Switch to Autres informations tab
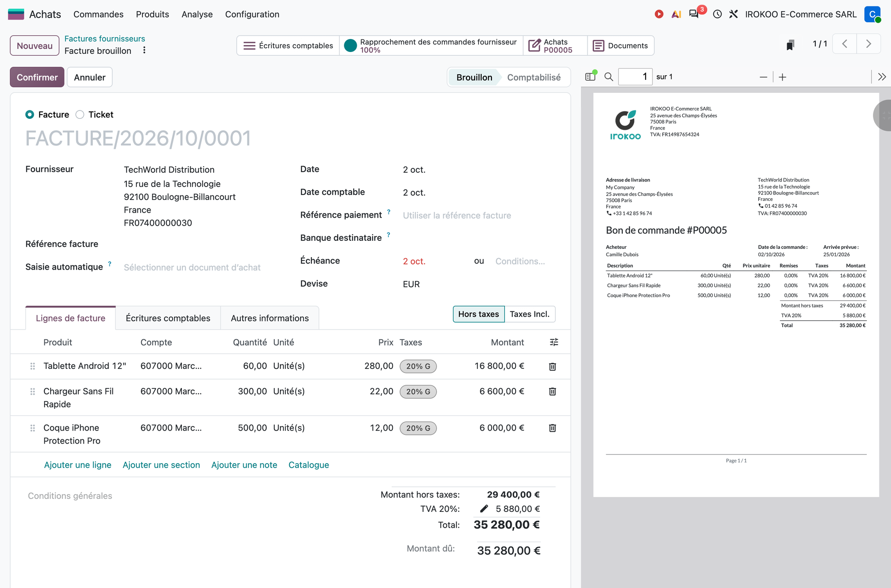 coord(270,318)
